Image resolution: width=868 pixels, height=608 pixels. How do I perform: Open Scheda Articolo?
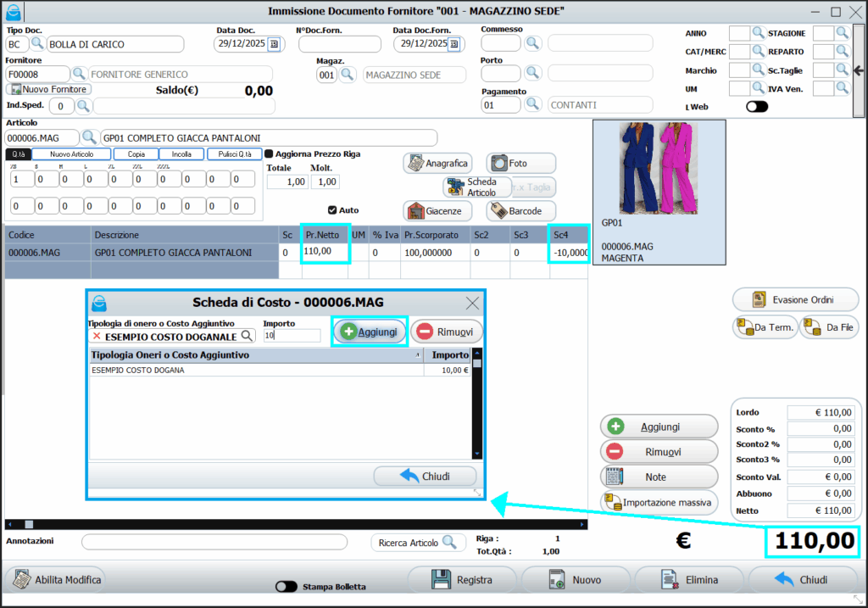(477, 187)
